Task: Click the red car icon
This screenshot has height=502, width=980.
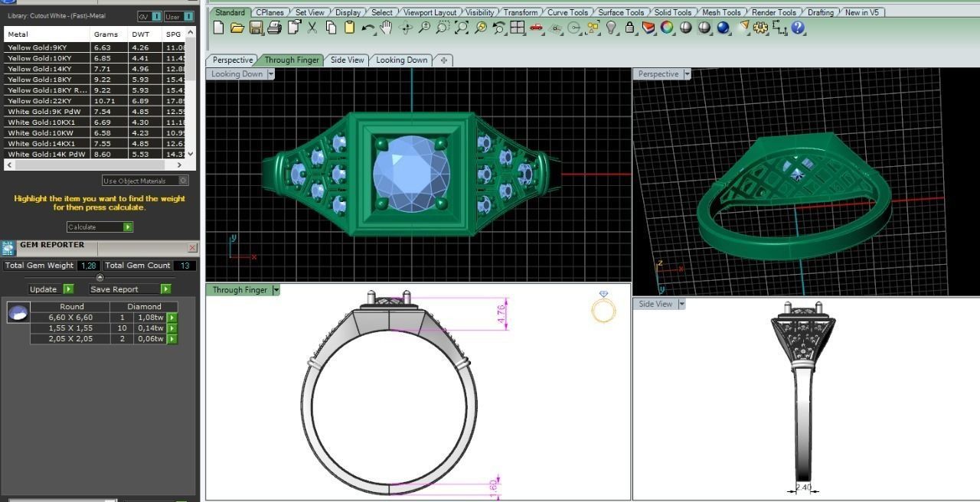Action: 536,28
